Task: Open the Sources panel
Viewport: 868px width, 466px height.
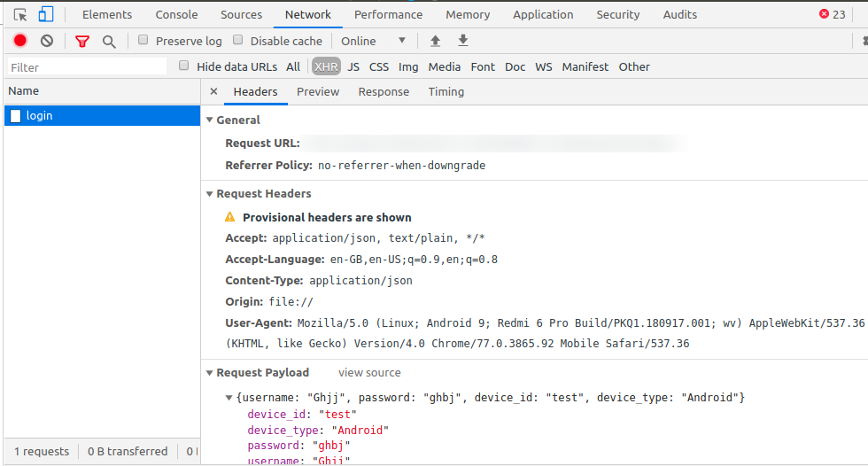Action: tap(241, 14)
